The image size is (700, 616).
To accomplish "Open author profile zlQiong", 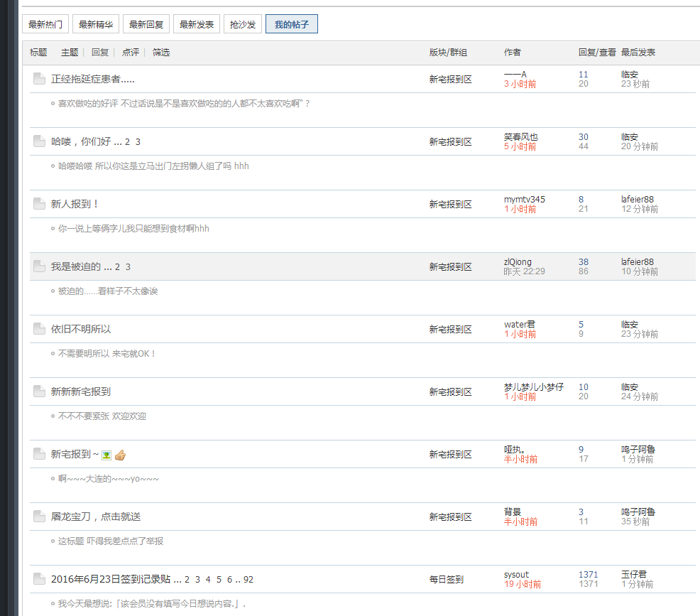I will click(x=518, y=262).
